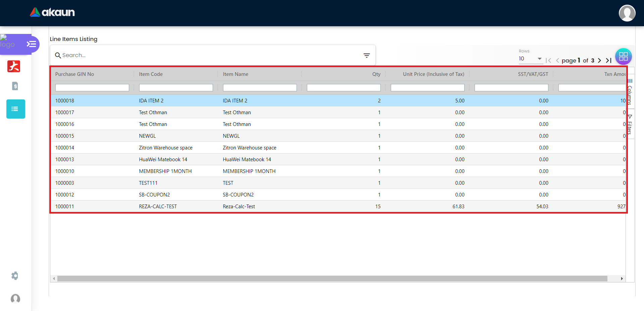
Task: Go to the next page arrow
Action: [599, 60]
